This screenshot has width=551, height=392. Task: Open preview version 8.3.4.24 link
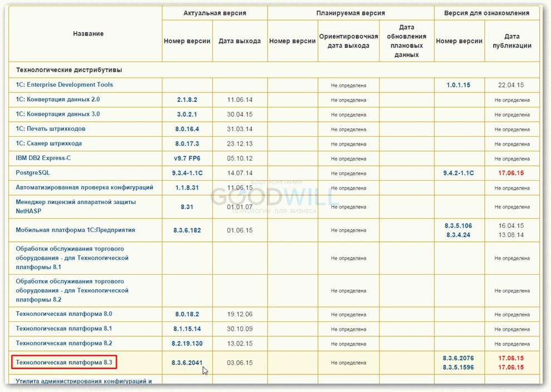click(x=459, y=235)
